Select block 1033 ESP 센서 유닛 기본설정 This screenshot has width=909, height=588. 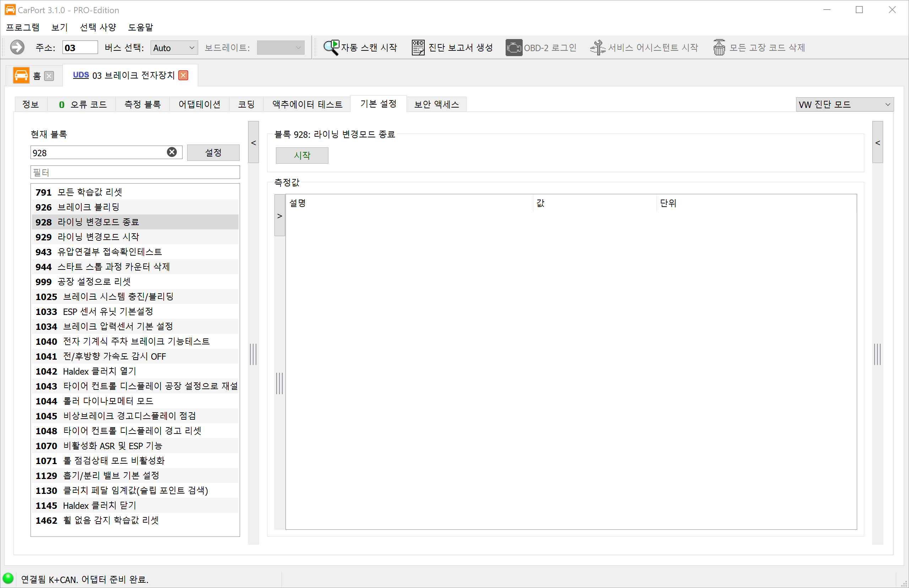click(135, 311)
